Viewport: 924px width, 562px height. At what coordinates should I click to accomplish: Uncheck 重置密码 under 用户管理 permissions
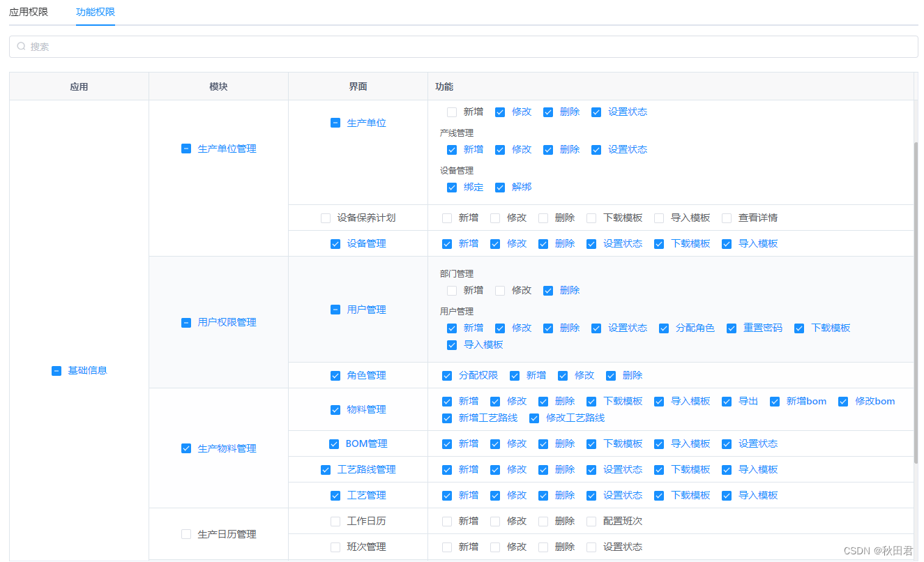732,328
